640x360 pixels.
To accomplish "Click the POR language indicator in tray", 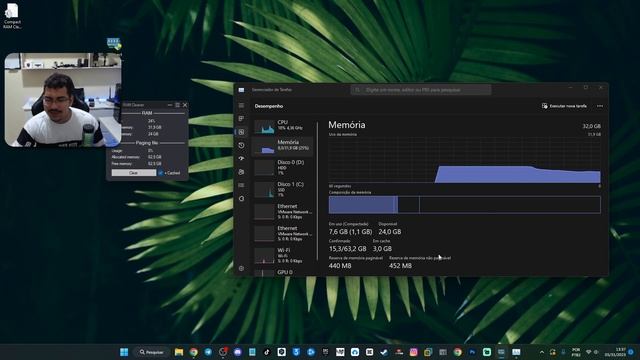I will [576, 352].
